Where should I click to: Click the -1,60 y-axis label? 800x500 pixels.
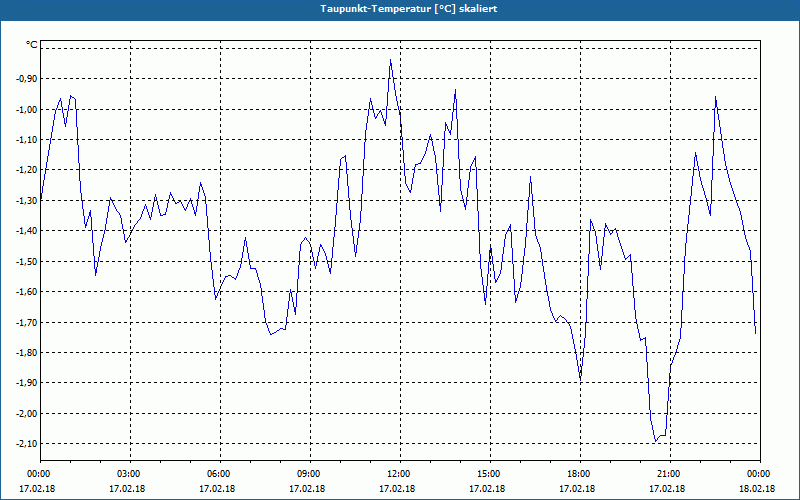pyautogui.click(x=26, y=291)
